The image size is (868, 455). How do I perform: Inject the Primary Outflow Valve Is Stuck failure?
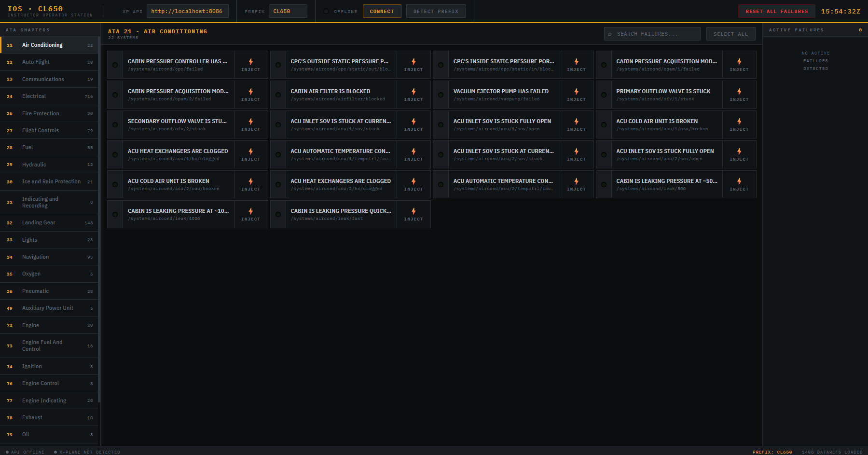[x=739, y=95]
